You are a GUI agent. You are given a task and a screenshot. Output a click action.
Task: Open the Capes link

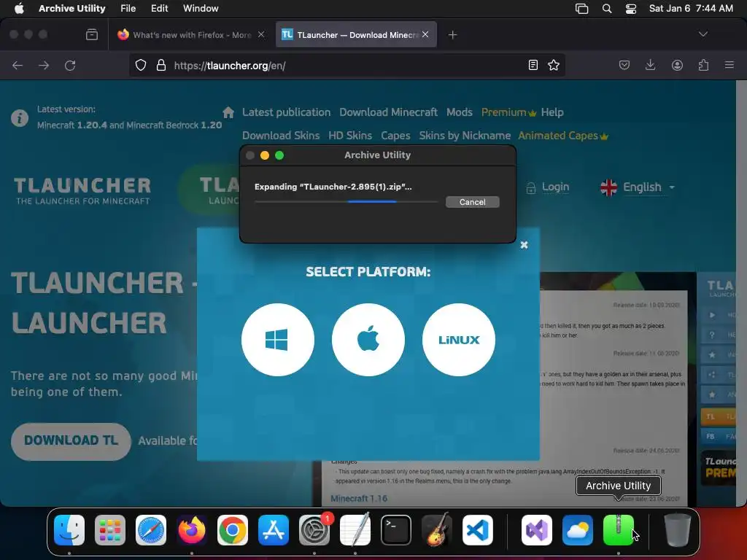[395, 136]
